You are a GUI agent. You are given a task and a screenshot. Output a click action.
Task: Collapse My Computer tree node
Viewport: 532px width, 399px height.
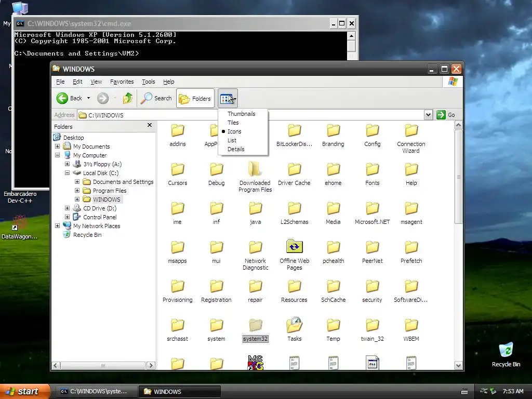57,155
